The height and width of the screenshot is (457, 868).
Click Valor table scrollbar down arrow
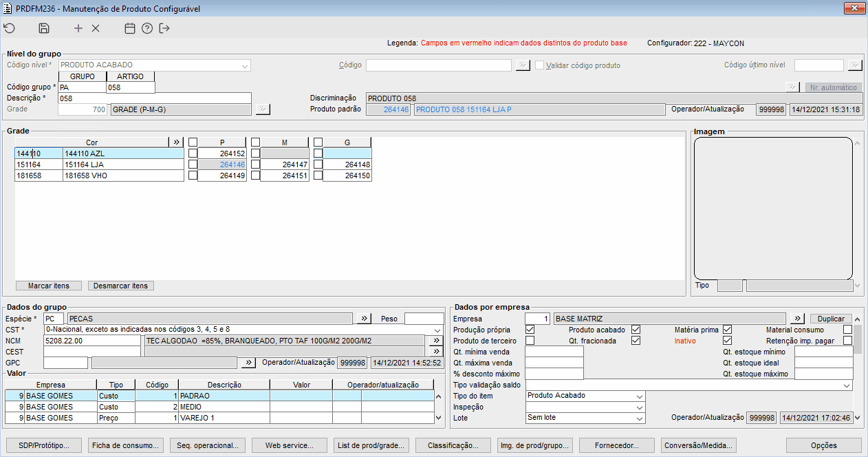point(439,418)
